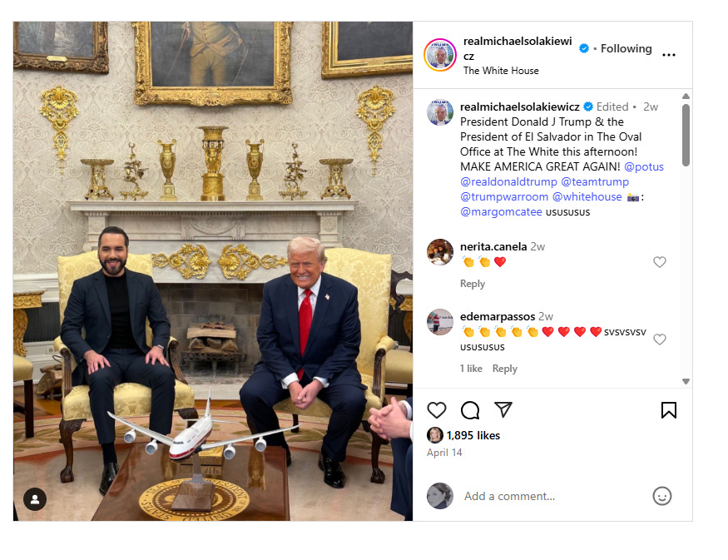Share the post via the paper plane icon
This screenshot has width=728, height=560.
(503, 409)
